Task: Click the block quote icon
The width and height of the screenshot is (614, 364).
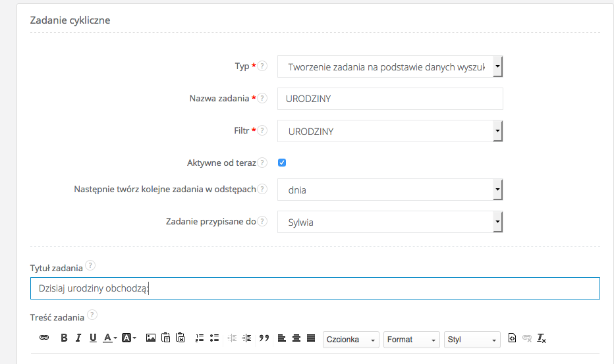Action: (x=264, y=338)
